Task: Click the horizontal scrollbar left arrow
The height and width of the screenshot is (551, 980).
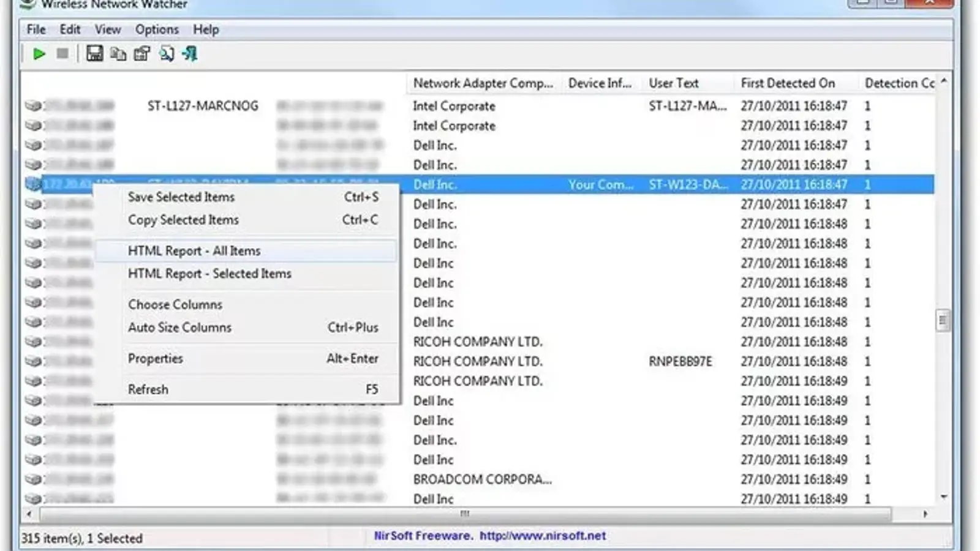Action: click(29, 514)
